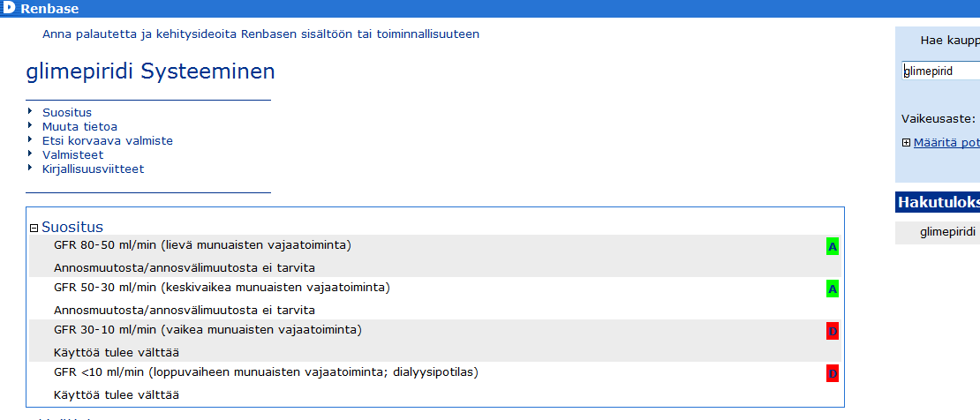This screenshot has width=980, height=420.
Task: Click the Suositus section heading
Action: [x=72, y=227]
